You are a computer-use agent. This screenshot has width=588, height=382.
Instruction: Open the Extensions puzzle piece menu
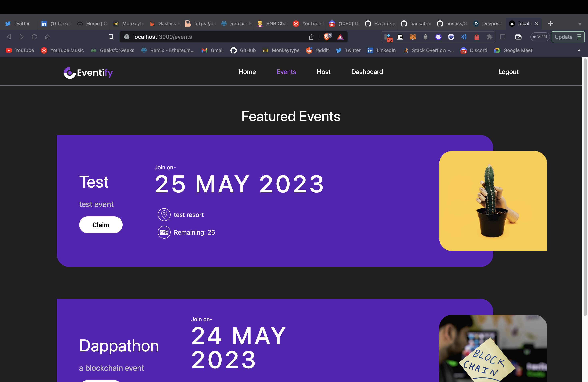pyautogui.click(x=489, y=37)
